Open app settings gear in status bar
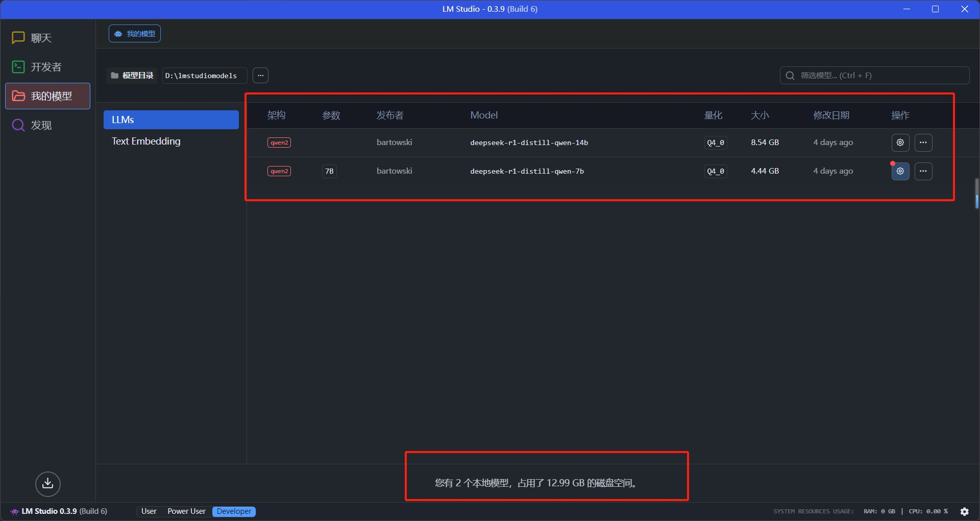Screen dimensions: 980x521 (x=965, y=511)
